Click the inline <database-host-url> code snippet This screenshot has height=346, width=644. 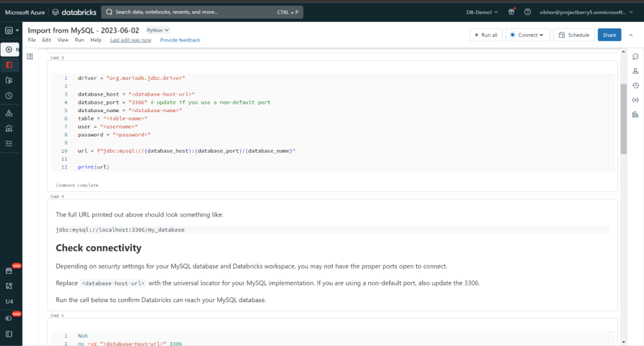(x=113, y=283)
